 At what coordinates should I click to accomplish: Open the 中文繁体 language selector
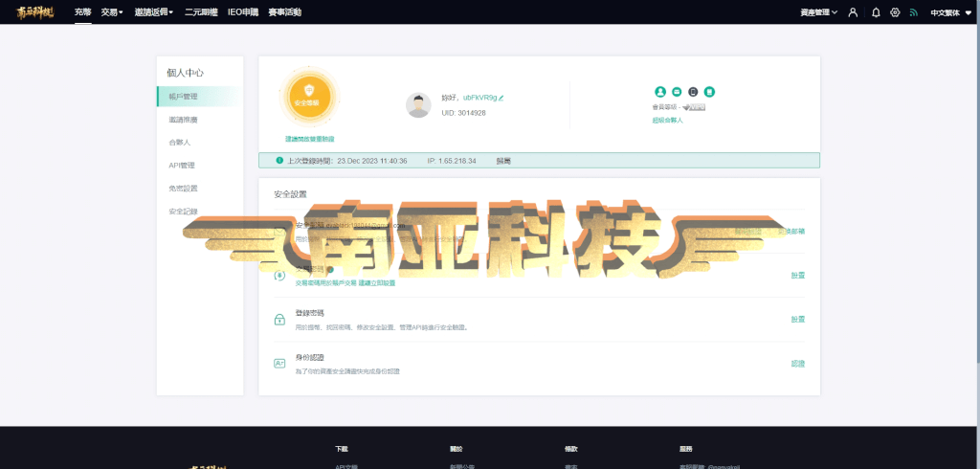click(951, 12)
